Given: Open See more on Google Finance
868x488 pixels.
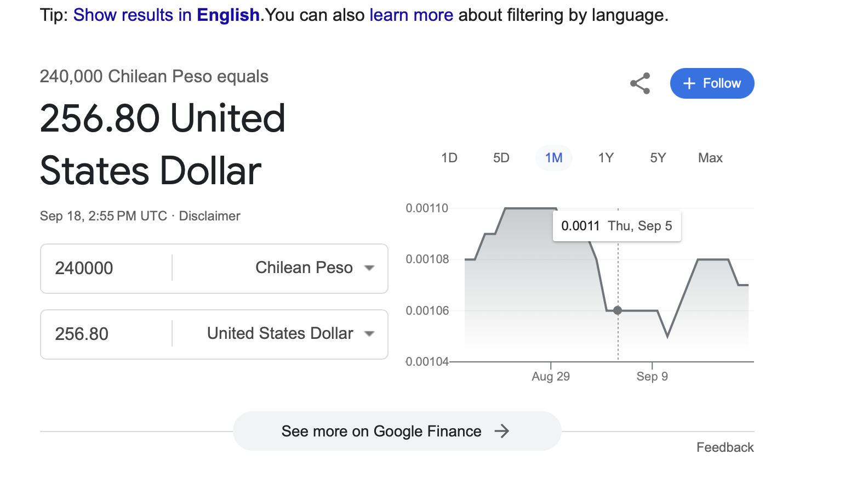Looking at the screenshot, I should (397, 431).
